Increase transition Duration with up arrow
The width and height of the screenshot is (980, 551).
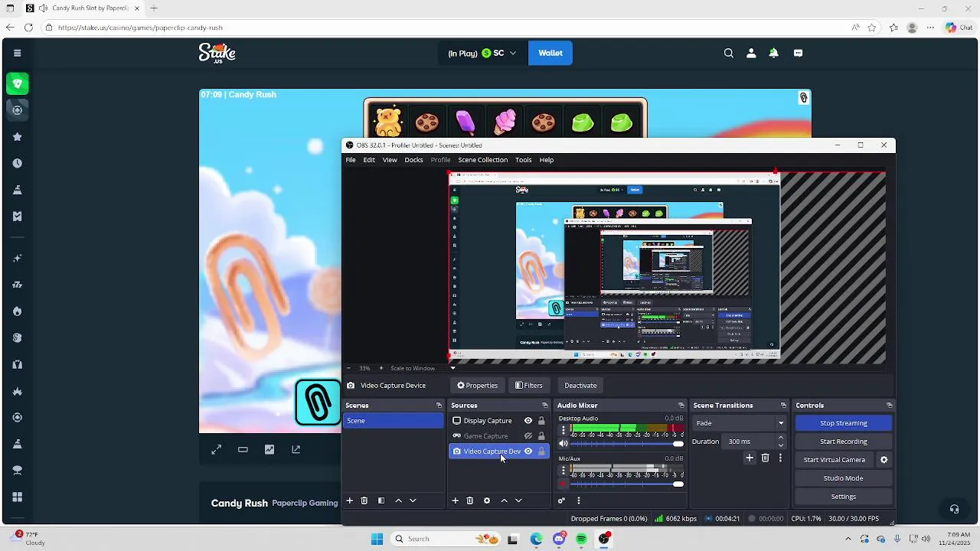(781, 438)
